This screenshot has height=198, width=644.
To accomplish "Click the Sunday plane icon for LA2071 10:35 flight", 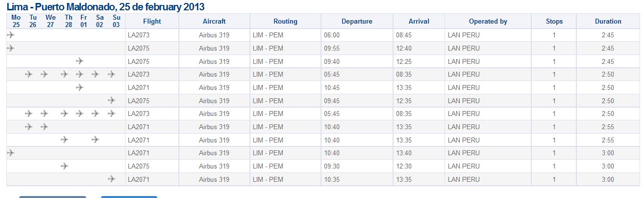I will click(112, 179).
